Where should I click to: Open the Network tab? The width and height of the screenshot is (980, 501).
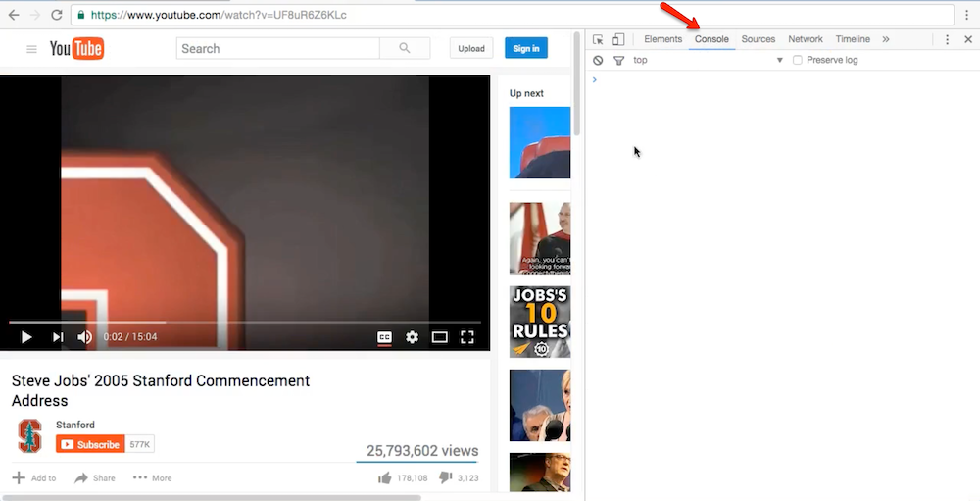pyautogui.click(x=805, y=39)
